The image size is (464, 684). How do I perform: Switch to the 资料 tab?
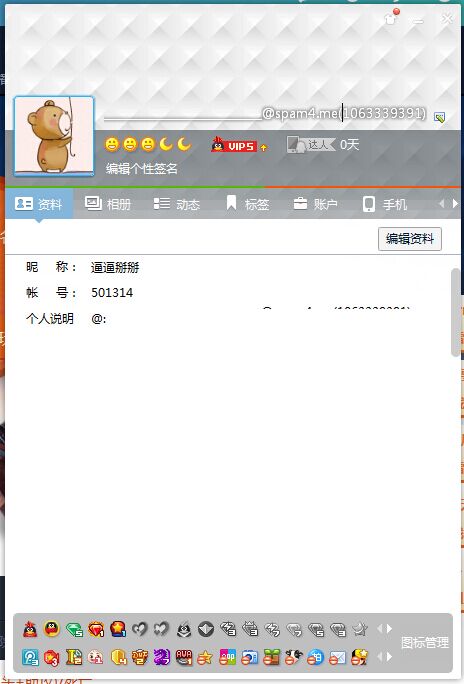(39, 204)
